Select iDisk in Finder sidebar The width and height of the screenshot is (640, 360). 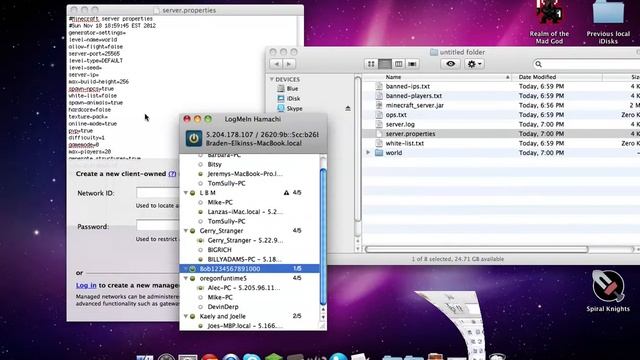[x=293, y=98]
